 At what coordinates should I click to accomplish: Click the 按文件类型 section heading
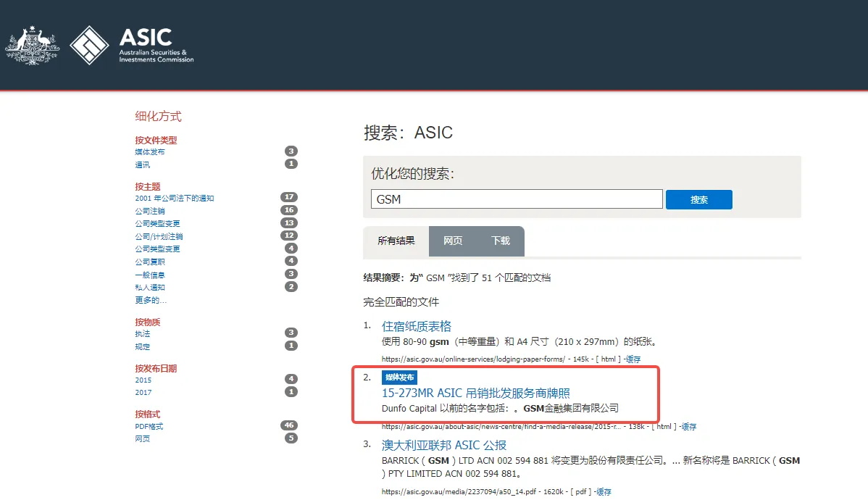[x=156, y=140]
